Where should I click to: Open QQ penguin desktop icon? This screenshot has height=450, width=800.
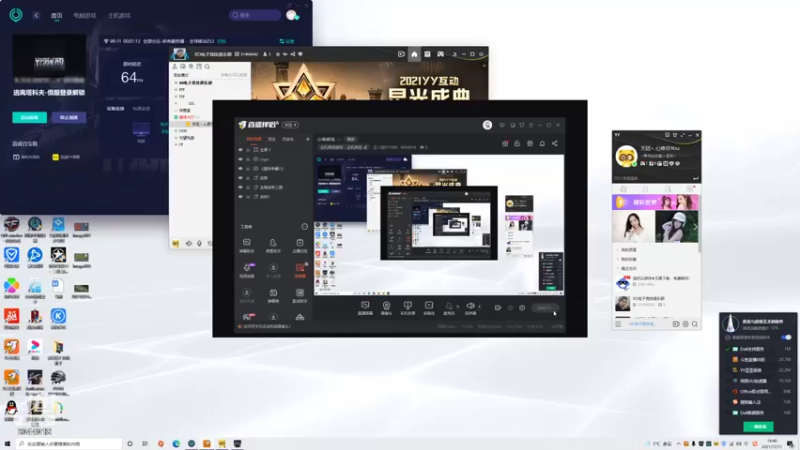[11, 409]
